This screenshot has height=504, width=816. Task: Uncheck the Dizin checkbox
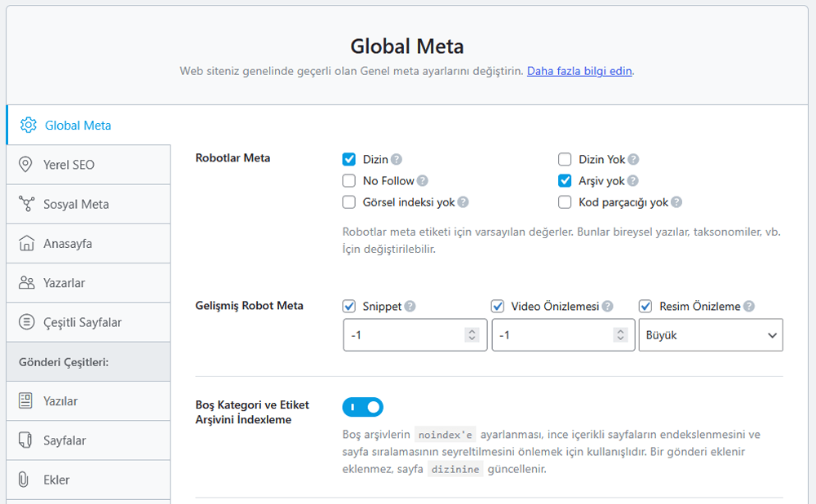[348, 159]
